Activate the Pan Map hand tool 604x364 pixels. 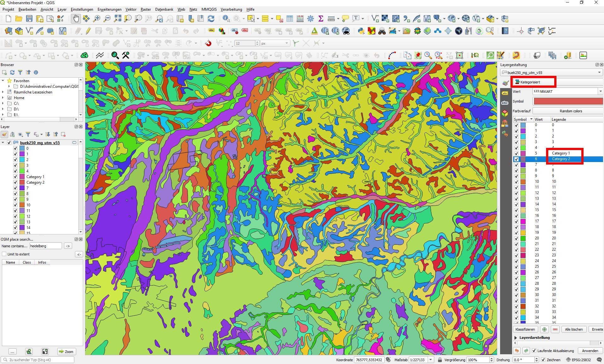tap(76, 19)
